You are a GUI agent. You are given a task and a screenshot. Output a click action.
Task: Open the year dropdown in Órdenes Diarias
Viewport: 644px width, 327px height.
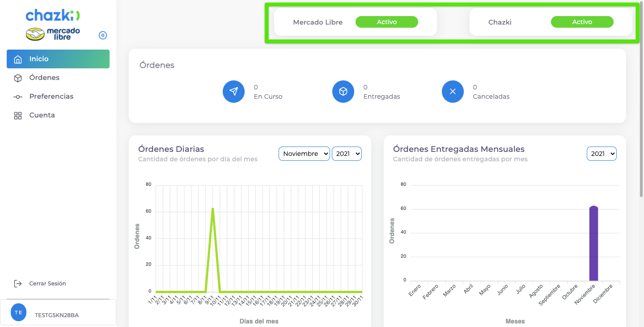347,154
